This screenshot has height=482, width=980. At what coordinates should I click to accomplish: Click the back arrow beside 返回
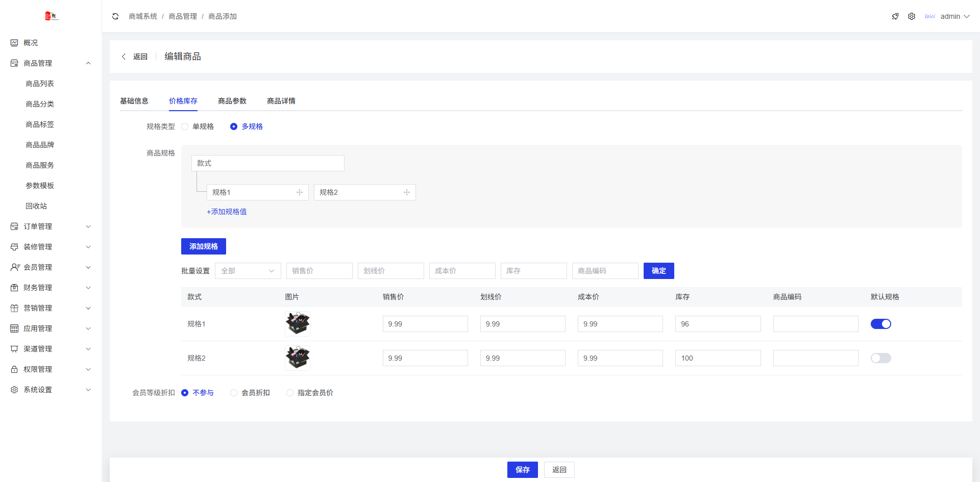[x=124, y=57]
